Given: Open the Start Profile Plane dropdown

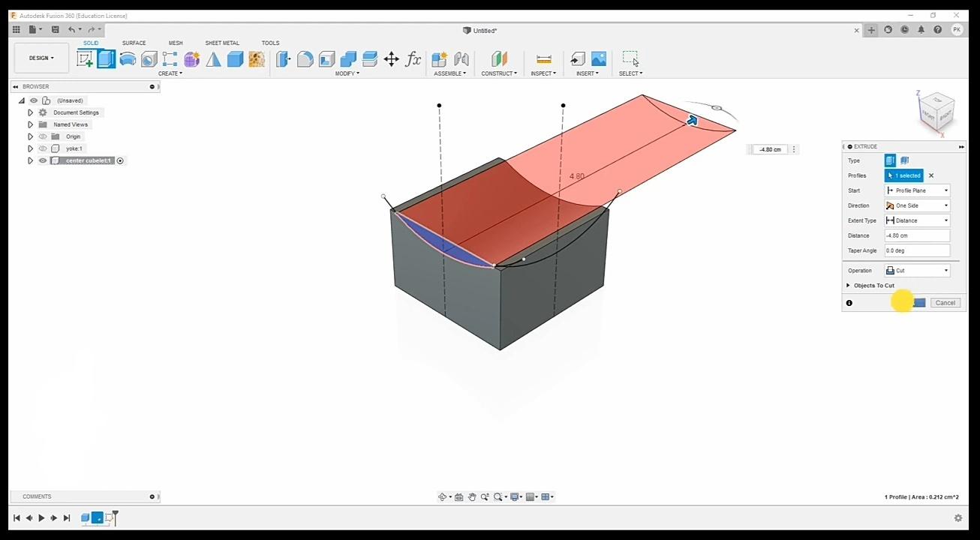Looking at the screenshot, I should coord(917,190).
